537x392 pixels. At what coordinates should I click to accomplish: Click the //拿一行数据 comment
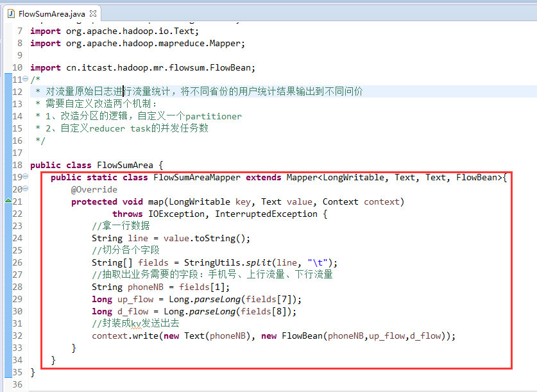pyautogui.click(x=121, y=226)
